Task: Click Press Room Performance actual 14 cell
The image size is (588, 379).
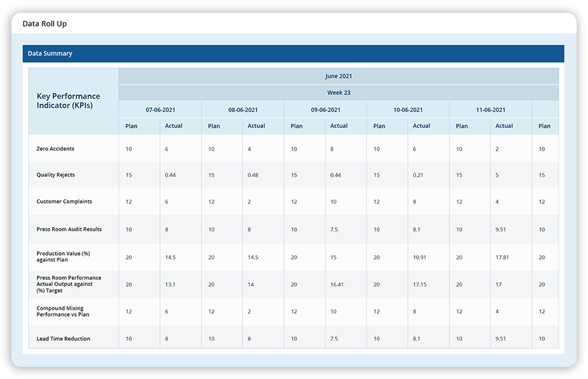Action: point(250,285)
